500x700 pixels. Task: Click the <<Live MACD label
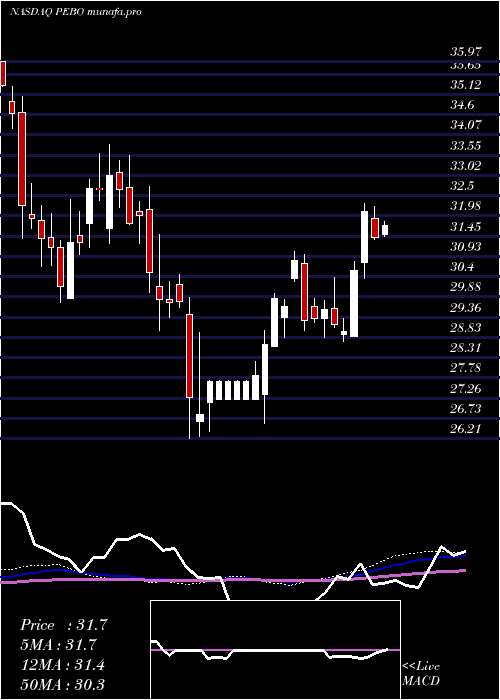pos(421,674)
